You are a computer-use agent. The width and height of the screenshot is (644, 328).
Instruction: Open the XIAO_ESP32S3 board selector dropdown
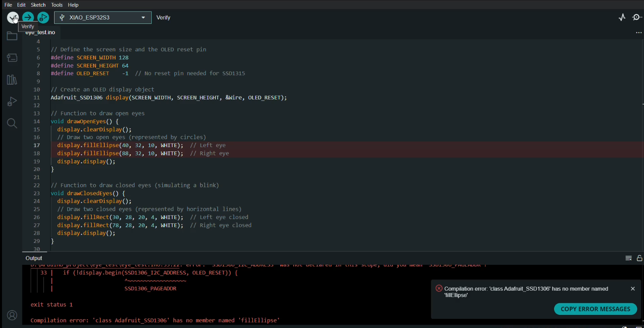103,17
